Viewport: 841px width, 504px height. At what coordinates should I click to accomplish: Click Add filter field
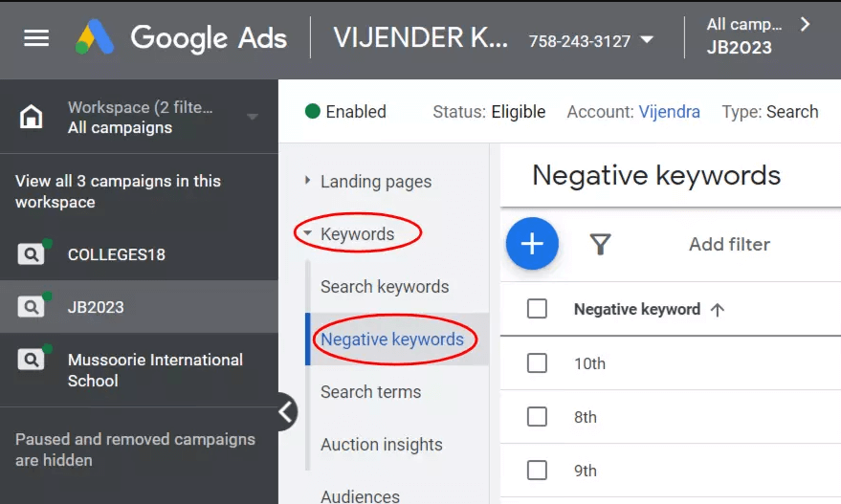pyautogui.click(x=729, y=244)
